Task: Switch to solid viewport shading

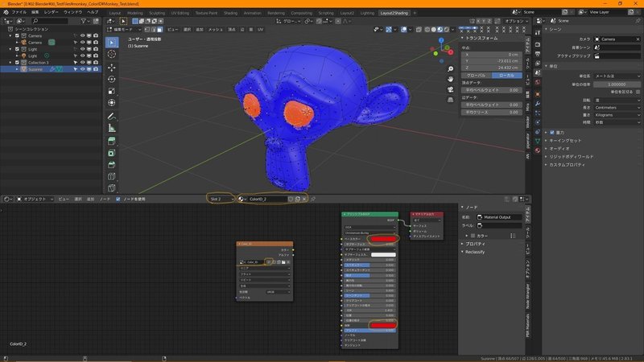Action: pos(433,30)
